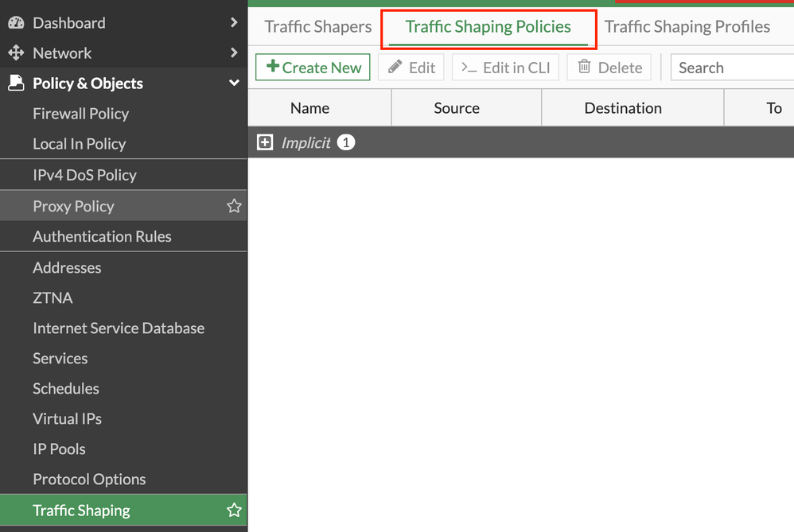Toggle favorite star on Traffic Shaping
The height and width of the screenshot is (532, 794).
tap(234, 511)
